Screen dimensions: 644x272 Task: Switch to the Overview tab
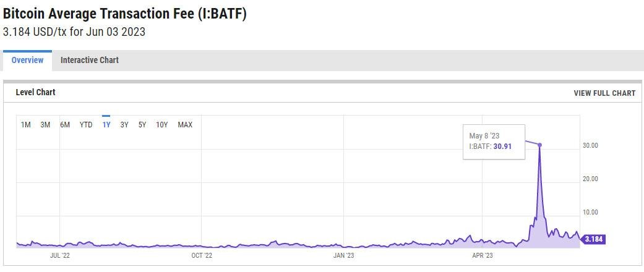27,61
